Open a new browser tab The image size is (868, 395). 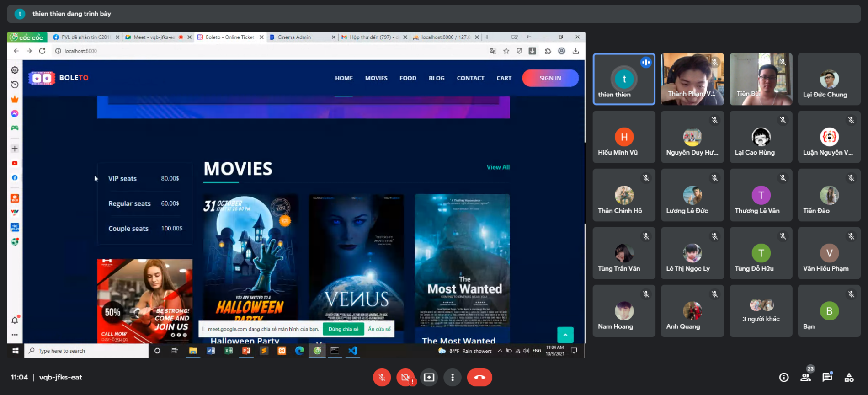[487, 37]
